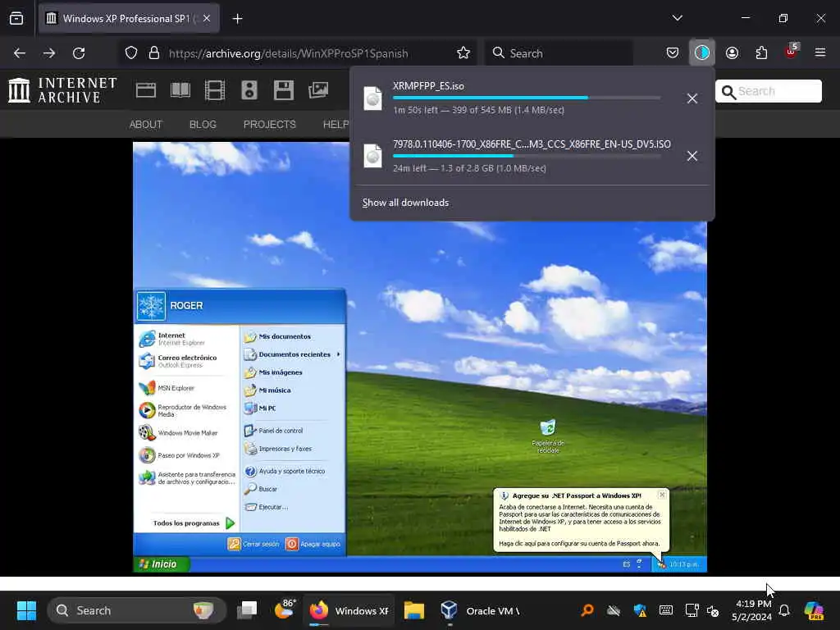Open Internet Archive audio speaker icon
The image size is (840, 630).
[249, 90]
